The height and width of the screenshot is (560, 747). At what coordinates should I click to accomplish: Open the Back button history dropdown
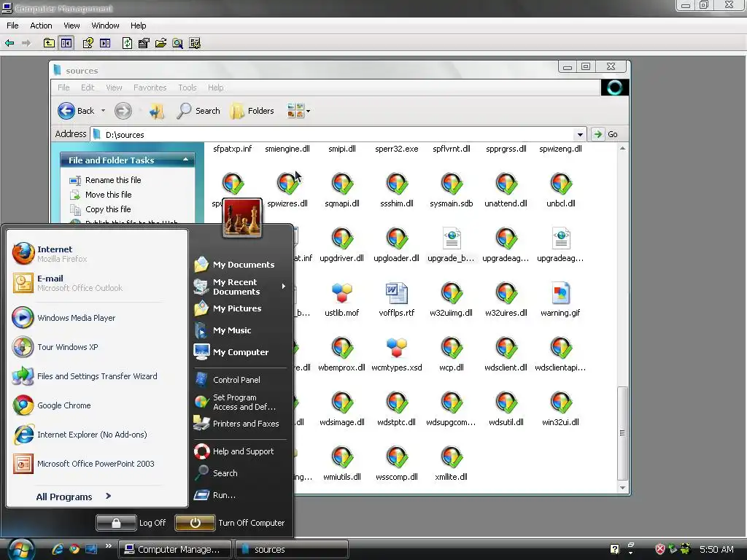click(x=103, y=111)
